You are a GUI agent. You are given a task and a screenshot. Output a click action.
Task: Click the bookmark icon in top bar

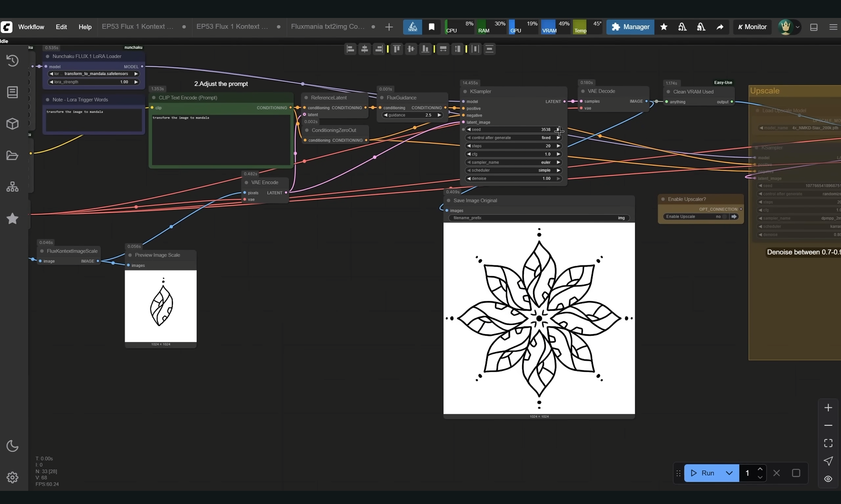pos(431,27)
